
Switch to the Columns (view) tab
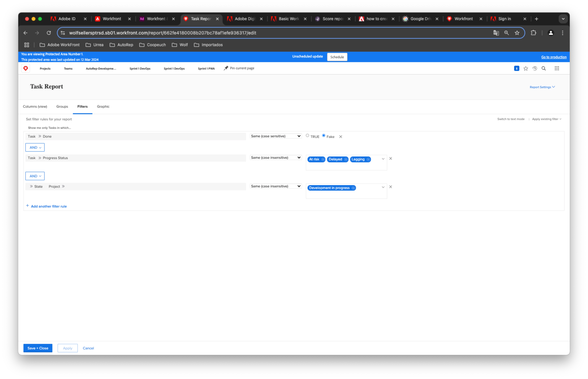(35, 107)
